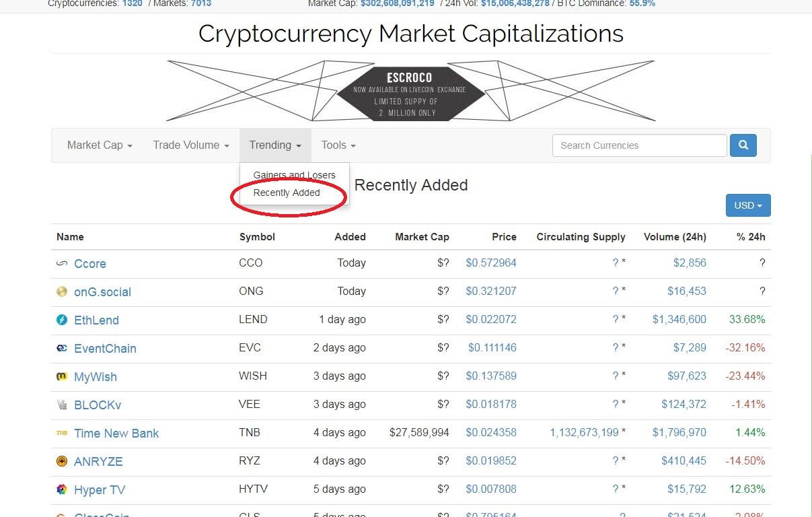Click the Hyper TV coin logo icon
Viewport: 812px width, 517px height.
point(62,489)
